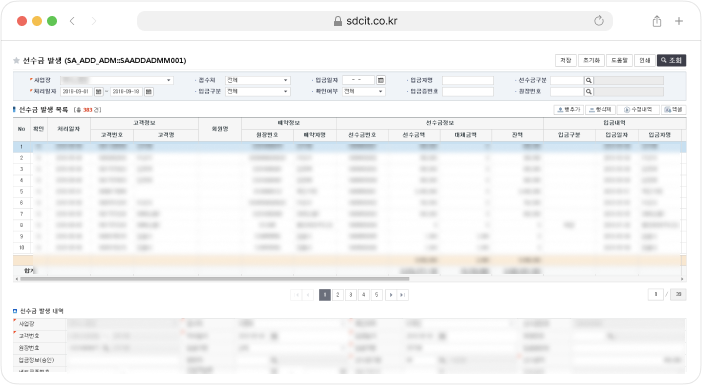This screenshot has width=702, height=385.
Task: Click the favorite star beside 선수금 발생 title
Action: (17, 60)
